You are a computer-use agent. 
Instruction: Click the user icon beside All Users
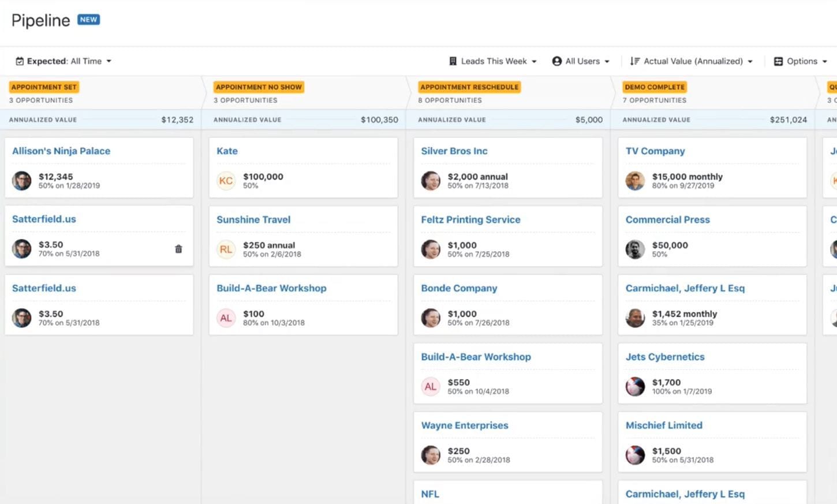coord(557,61)
